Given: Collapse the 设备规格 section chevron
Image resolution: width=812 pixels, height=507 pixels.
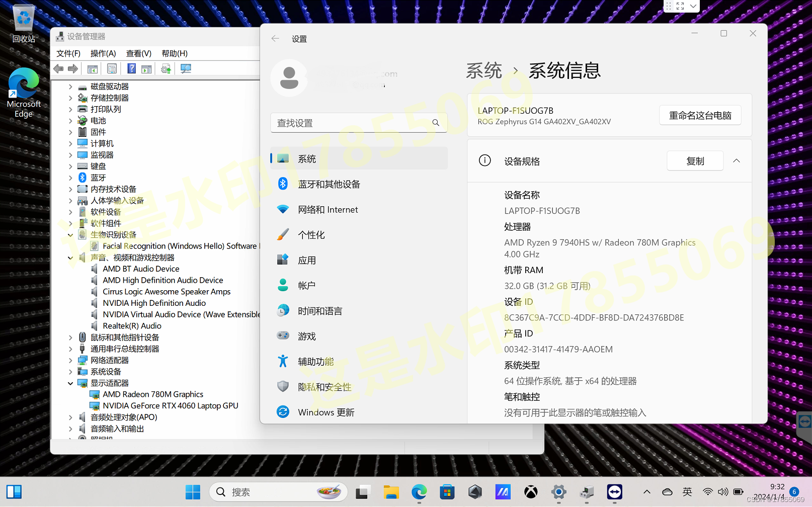Looking at the screenshot, I should click(x=737, y=161).
